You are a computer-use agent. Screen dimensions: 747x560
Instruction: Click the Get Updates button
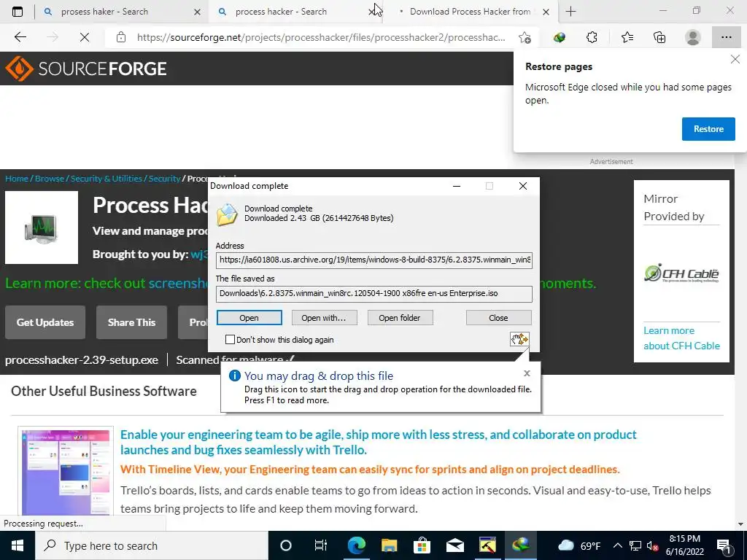pyautogui.click(x=45, y=322)
